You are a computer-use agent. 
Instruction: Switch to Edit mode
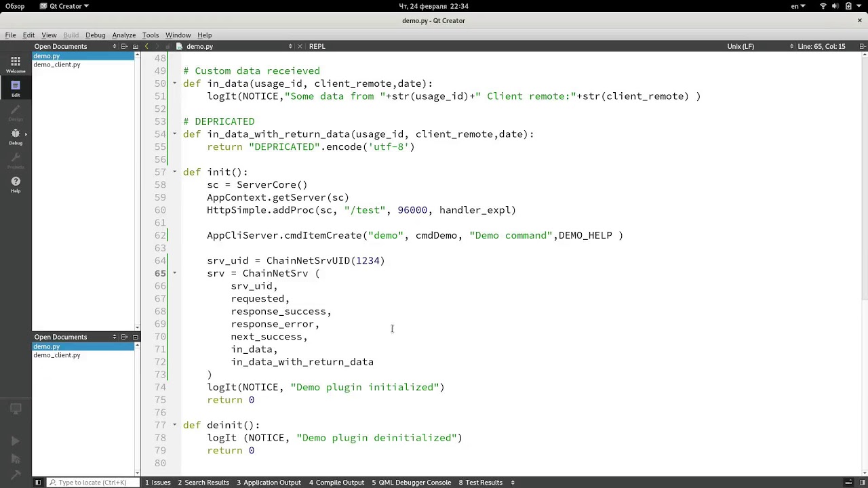pos(16,88)
